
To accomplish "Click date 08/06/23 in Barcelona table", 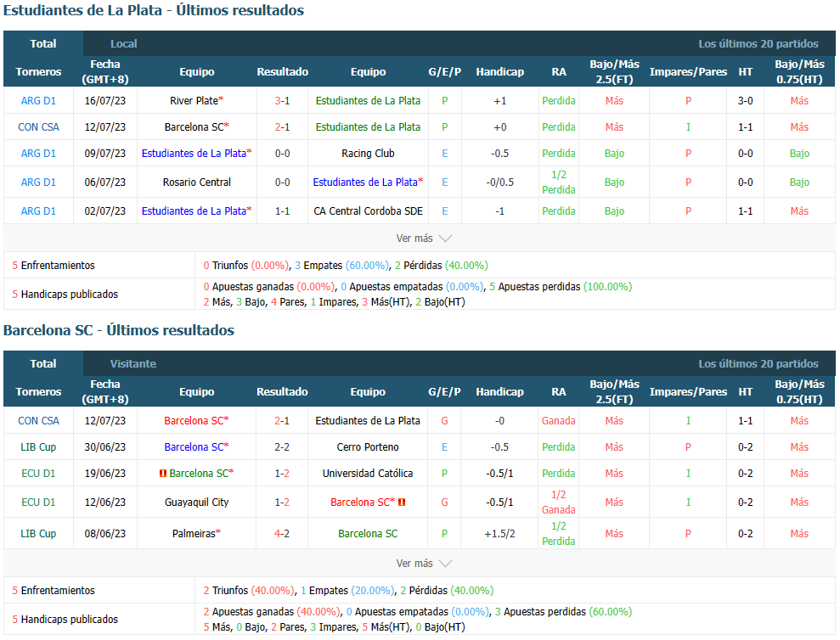I will 105,533.
